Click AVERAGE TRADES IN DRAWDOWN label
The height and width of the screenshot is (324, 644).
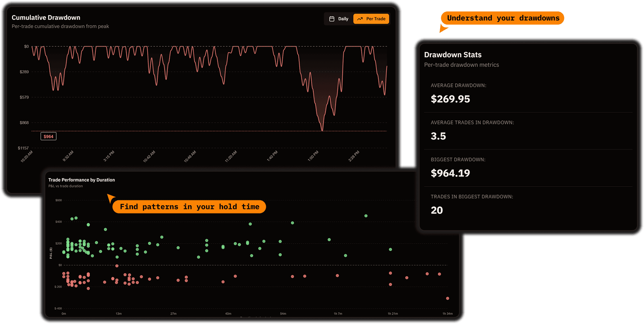coord(472,123)
